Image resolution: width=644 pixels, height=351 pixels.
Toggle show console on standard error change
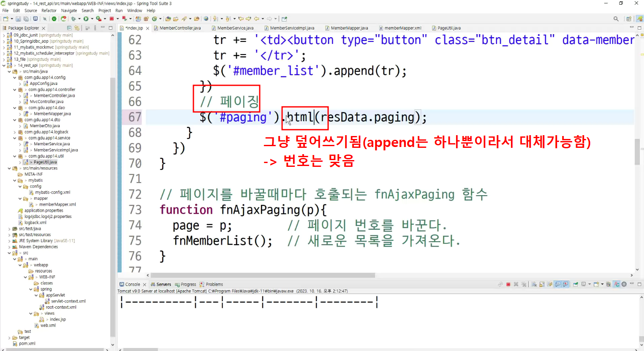(565, 284)
